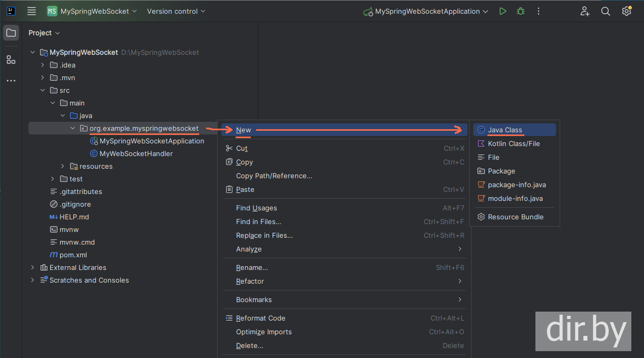Select File in New submenu
Screen dimensions: 644x358
pyautogui.click(x=514, y=157)
